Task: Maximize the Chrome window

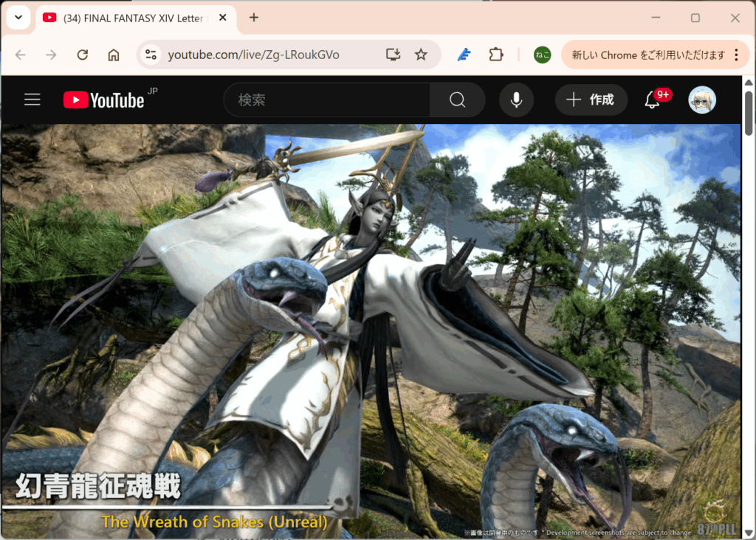Action: (695, 18)
